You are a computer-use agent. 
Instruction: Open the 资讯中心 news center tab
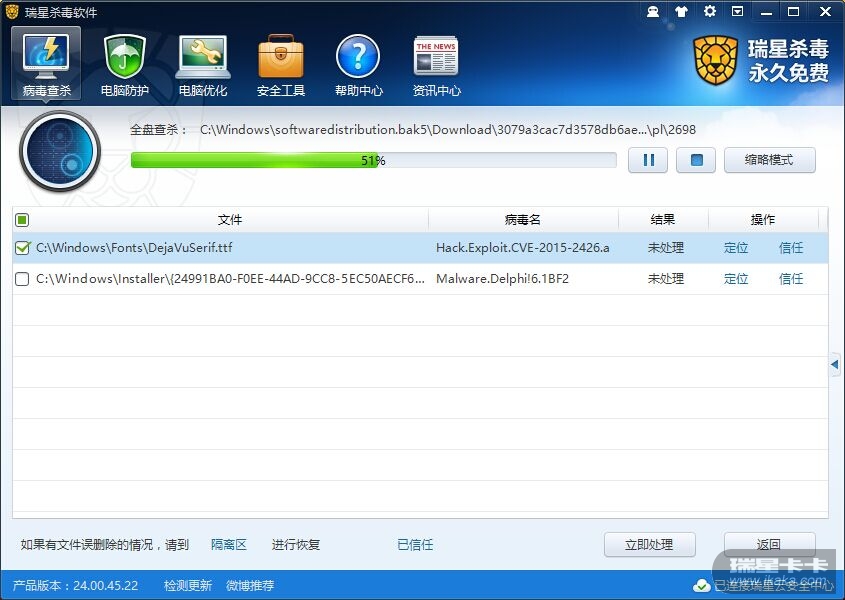coord(437,65)
